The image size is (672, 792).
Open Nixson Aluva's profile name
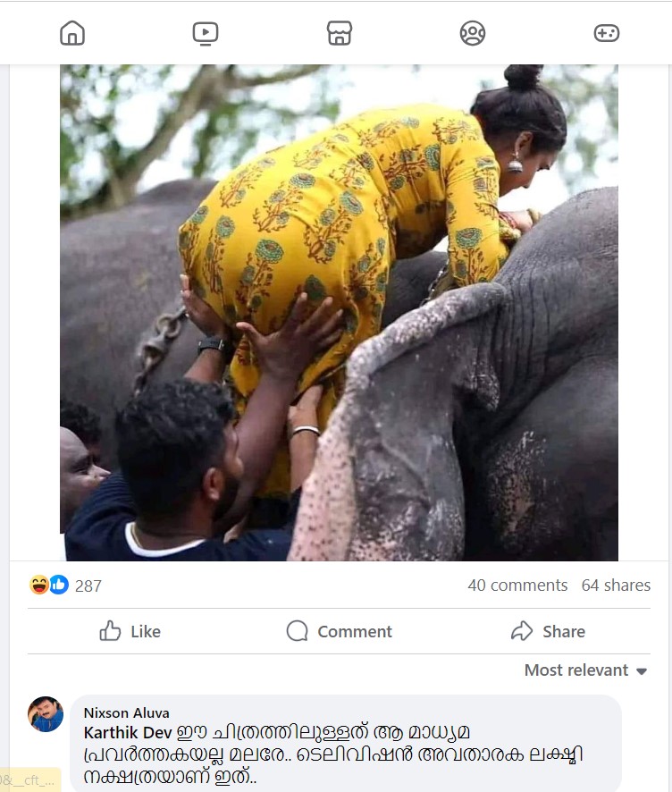point(125,712)
